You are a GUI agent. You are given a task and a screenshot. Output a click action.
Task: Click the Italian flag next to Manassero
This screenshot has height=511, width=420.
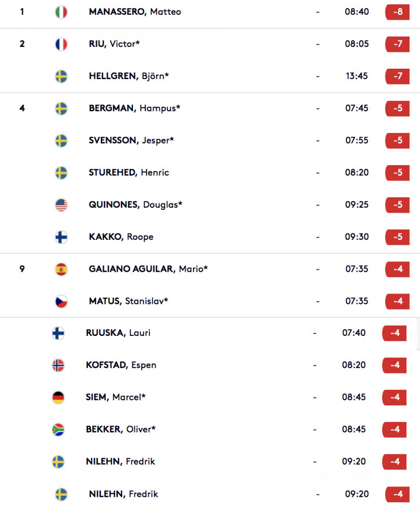click(61, 12)
